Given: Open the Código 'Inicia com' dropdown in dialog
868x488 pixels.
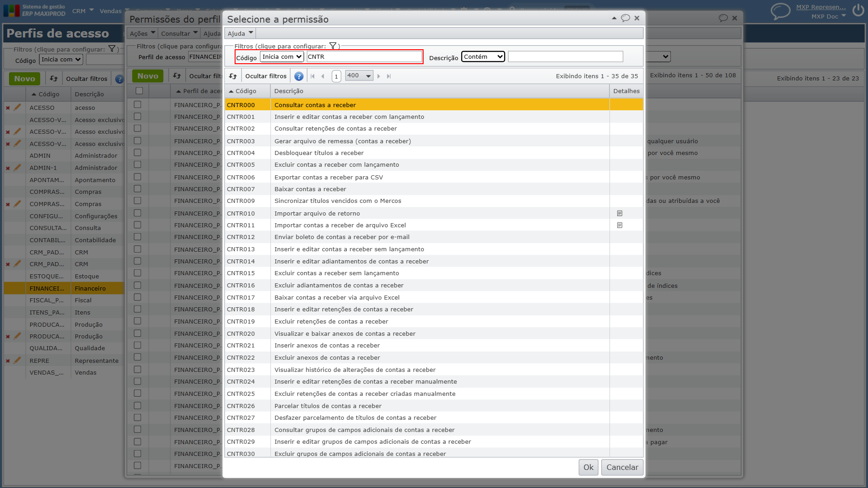Looking at the screenshot, I should coord(282,56).
